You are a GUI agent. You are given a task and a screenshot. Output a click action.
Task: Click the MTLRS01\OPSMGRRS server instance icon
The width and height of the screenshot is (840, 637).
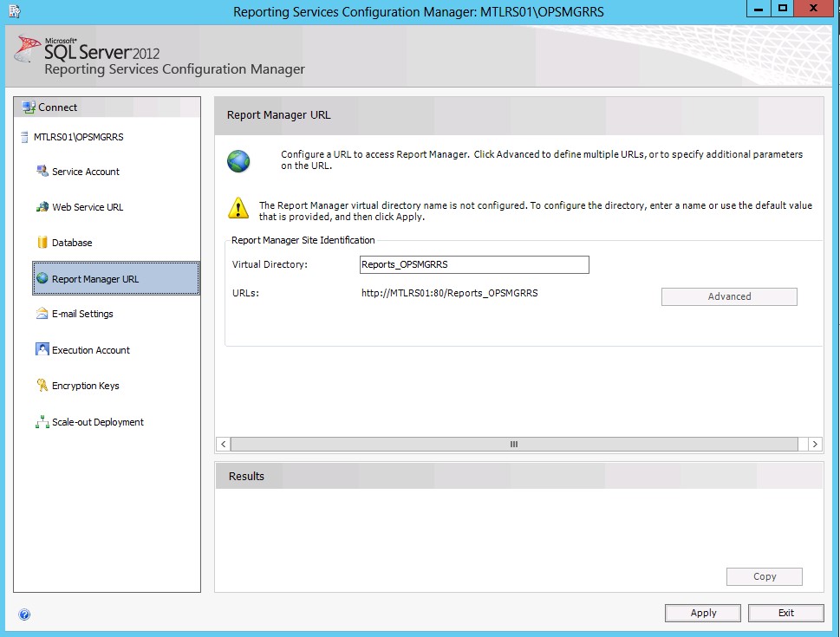24,137
